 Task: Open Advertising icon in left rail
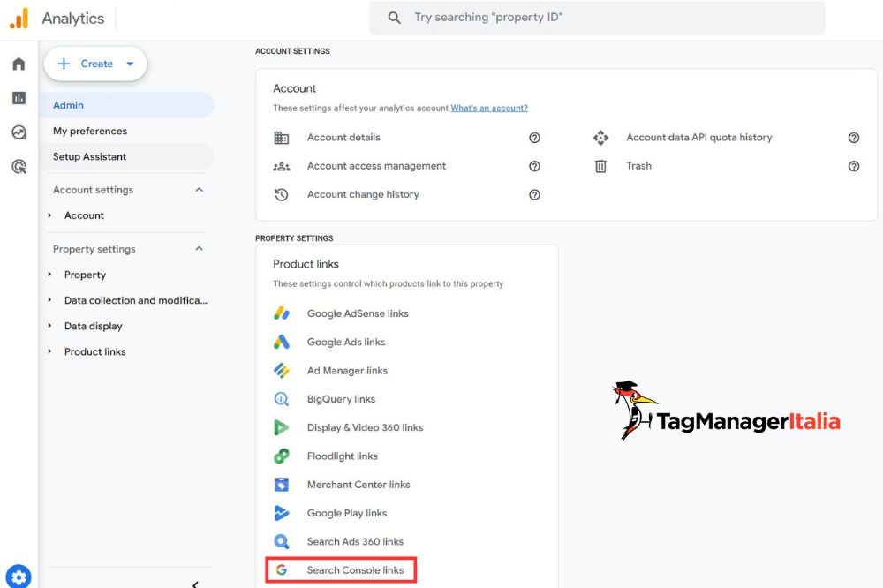point(19,166)
